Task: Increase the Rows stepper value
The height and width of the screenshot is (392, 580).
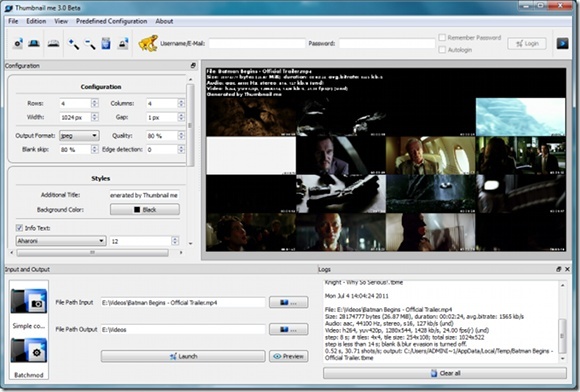Action: coord(95,101)
